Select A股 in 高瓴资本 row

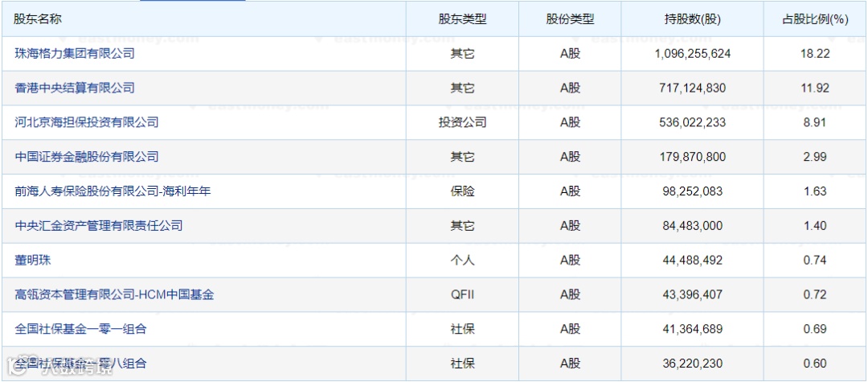(570, 294)
